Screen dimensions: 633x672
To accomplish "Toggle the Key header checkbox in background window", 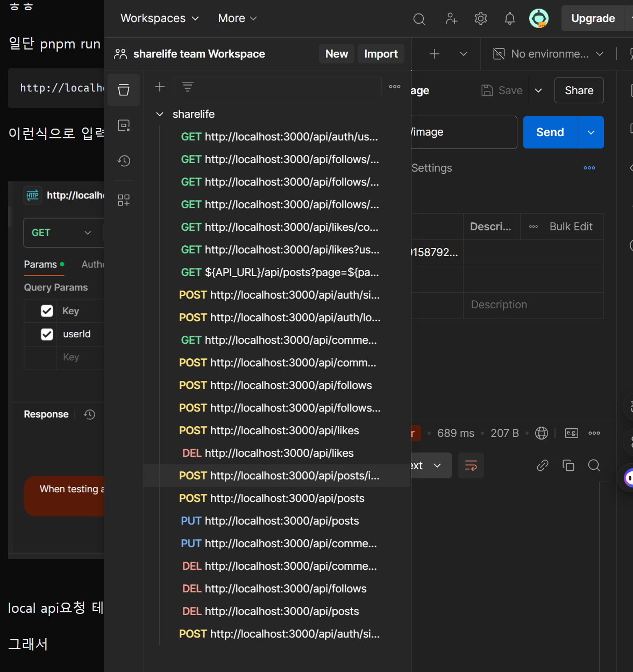I will 47,311.
